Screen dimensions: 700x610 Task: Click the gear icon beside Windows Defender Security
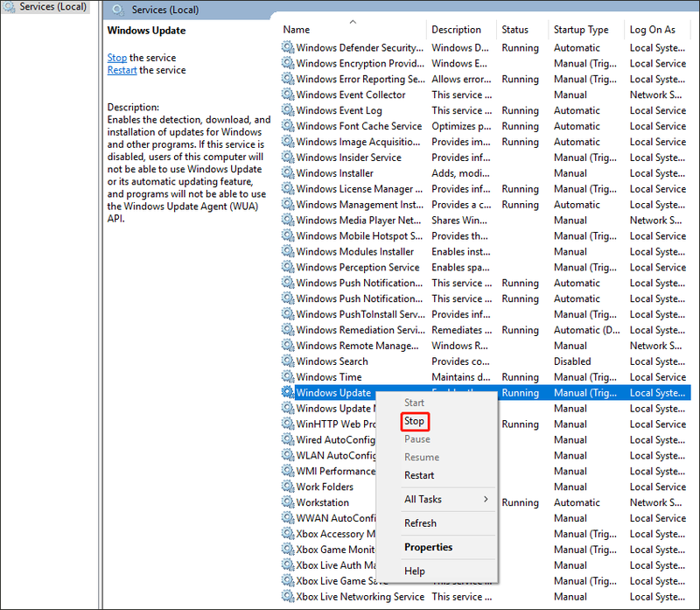tap(288, 47)
